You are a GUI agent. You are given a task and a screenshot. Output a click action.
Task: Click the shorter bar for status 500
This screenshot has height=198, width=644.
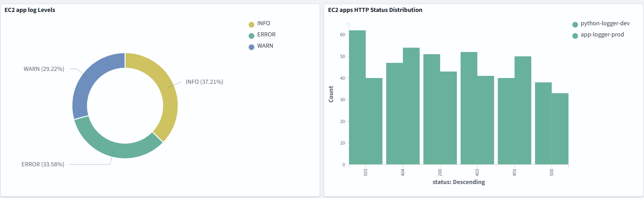pos(560,129)
